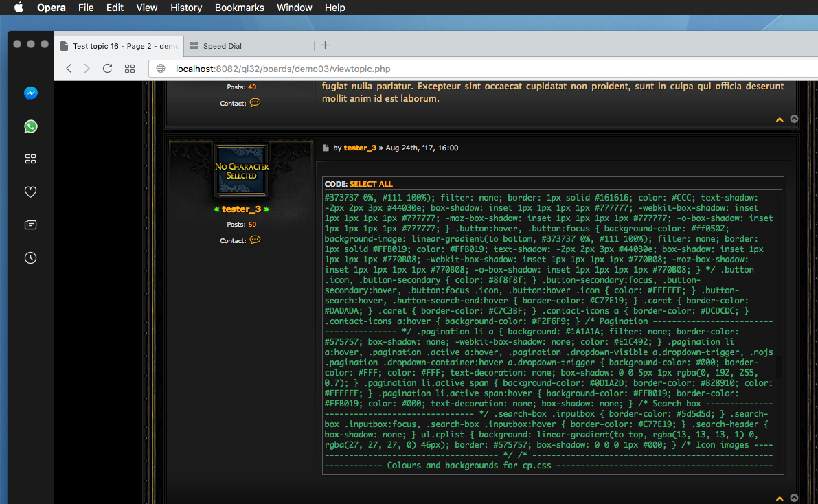Image resolution: width=818 pixels, height=504 pixels.
Task: Click the circled jump-to-top arrow on the post
Action: pos(795,499)
